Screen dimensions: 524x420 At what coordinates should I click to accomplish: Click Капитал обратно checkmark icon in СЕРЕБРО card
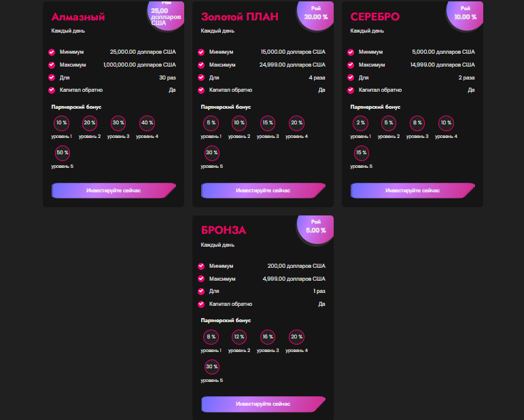point(351,90)
